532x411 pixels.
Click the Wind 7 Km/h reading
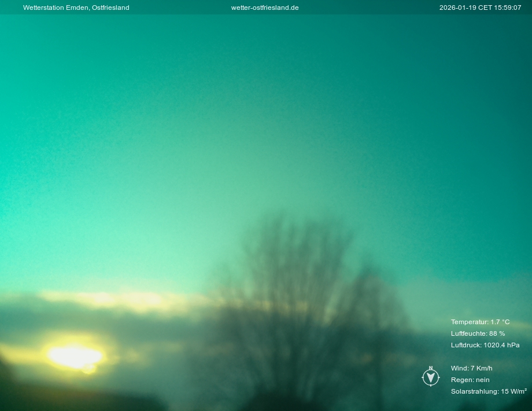tap(471, 368)
